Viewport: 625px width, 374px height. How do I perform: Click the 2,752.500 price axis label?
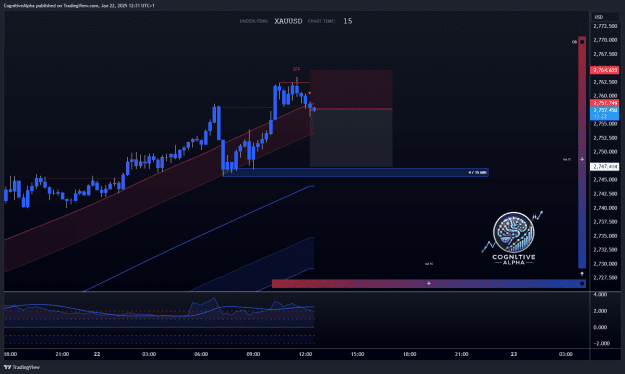(x=605, y=138)
